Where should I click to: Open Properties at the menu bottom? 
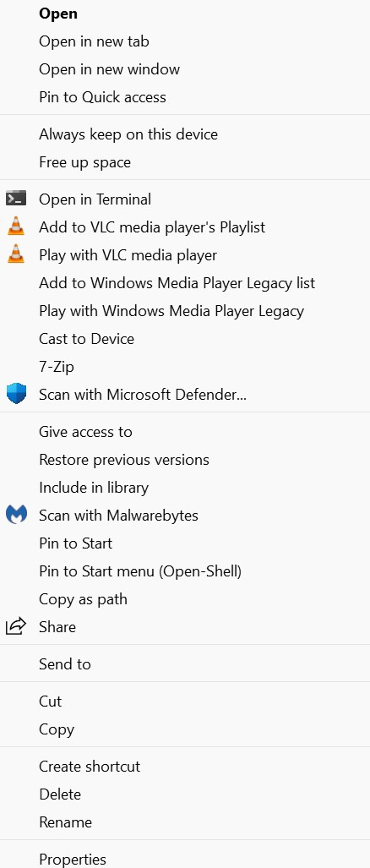pos(185,859)
